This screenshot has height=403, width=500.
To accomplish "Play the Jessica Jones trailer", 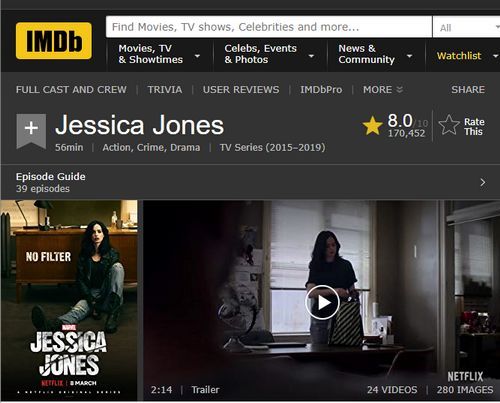I will pyautogui.click(x=322, y=302).
